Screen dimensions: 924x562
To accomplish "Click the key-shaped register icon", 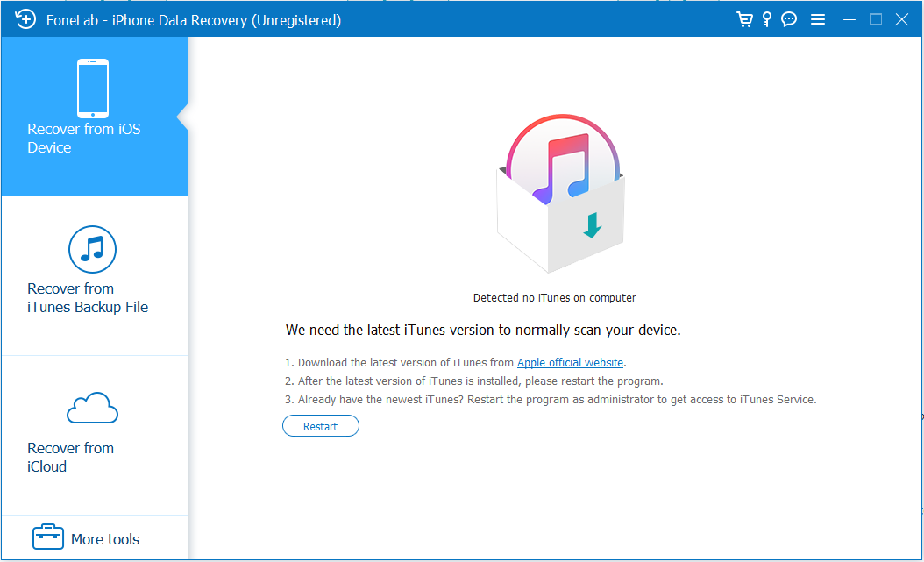I will point(767,19).
